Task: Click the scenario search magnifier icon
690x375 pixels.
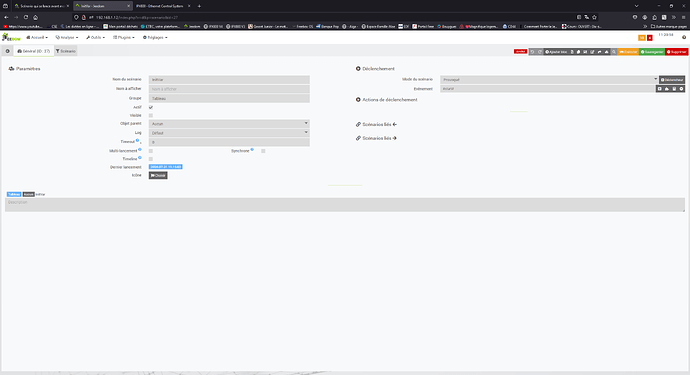Action: tap(614, 52)
